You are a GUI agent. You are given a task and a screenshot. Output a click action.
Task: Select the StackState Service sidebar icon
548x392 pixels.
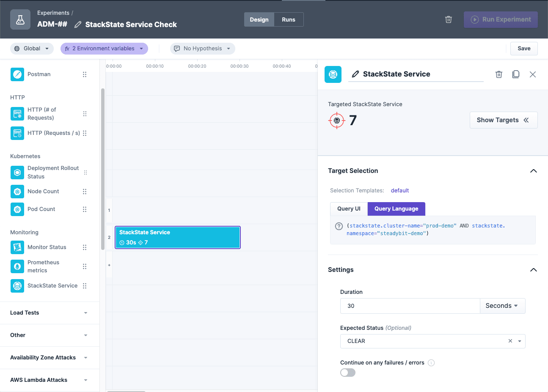(x=17, y=286)
